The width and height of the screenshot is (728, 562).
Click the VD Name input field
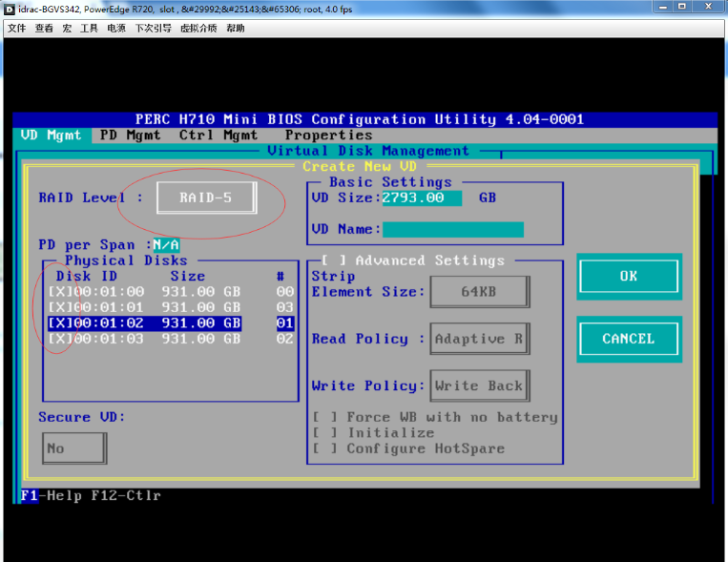click(453, 229)
